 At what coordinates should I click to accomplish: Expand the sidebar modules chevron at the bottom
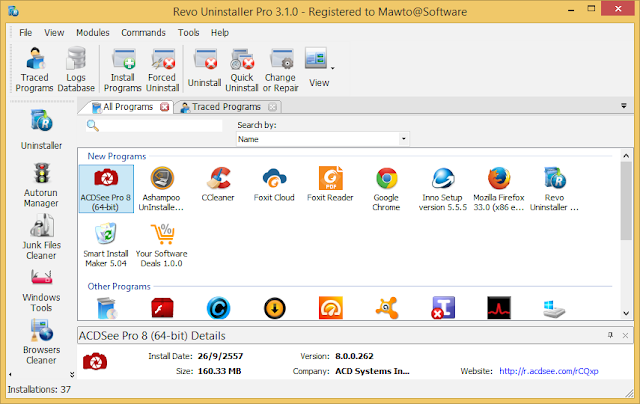(x=72, y=374)
